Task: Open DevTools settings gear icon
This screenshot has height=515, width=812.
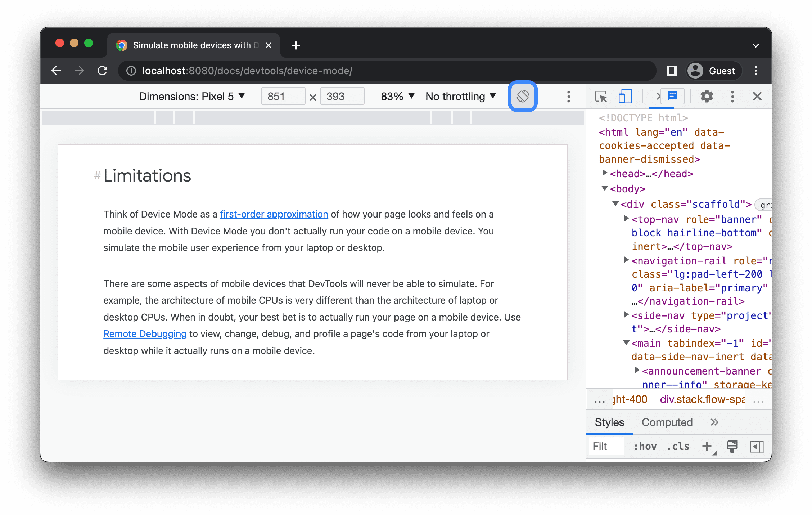Action: tap(705, 97)
